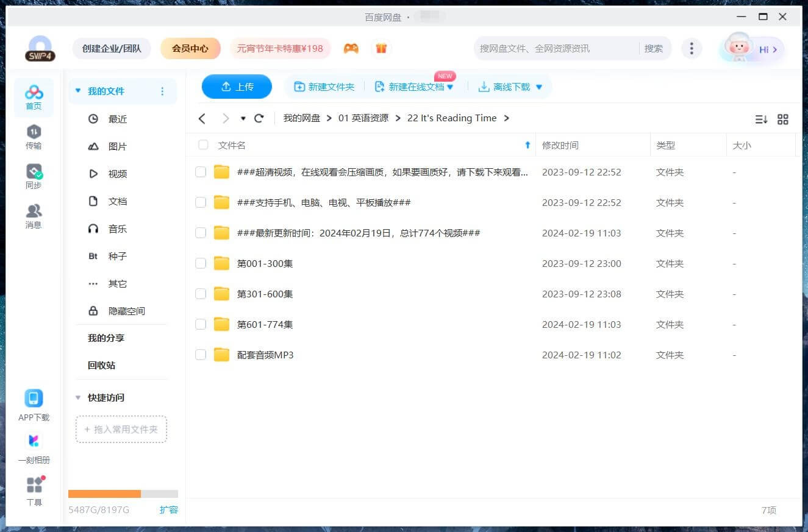Open the sort order dropdown icon

pos(761,119)
